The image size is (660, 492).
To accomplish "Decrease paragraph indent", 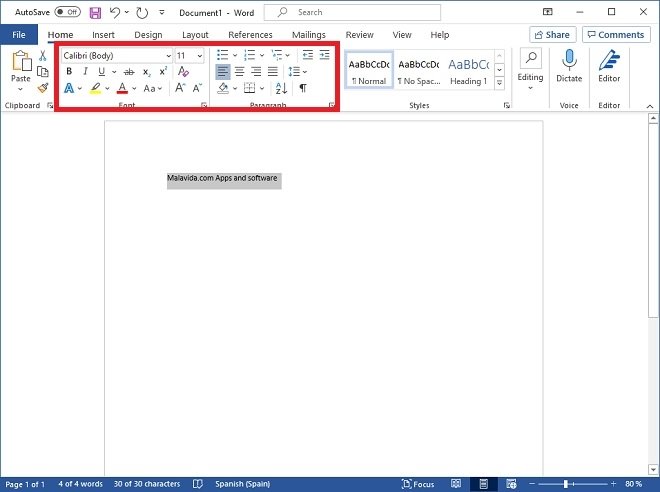I will coord(308,55).
